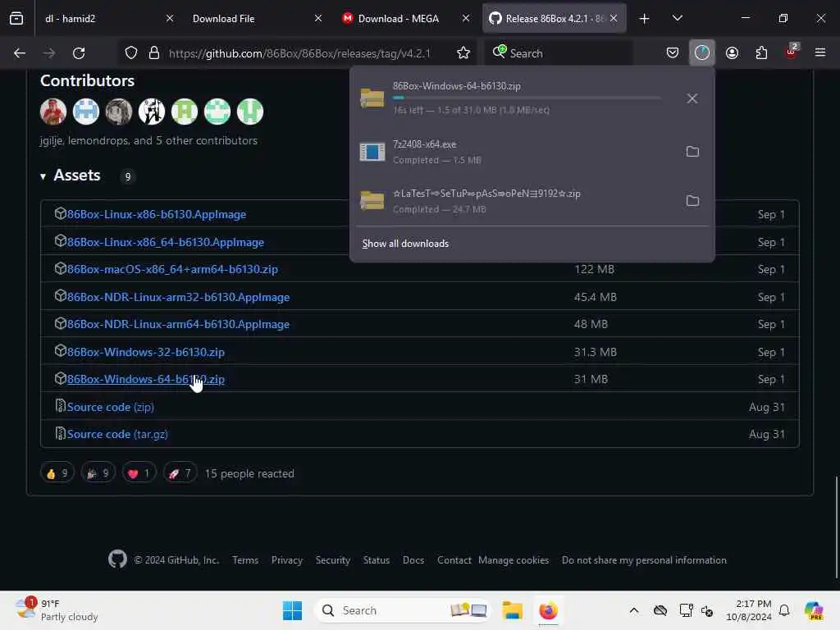
Task: Collapse the Assets section triangle
Action: click(x=43, y=176)
